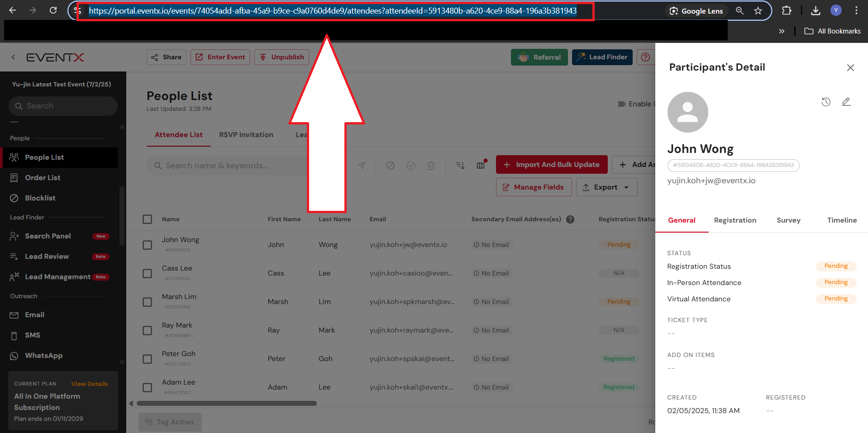Click the approve checkmark circle icon in toolbar
Image resolution: width=868 pixels, height=433 pixels.
[411, 166]
